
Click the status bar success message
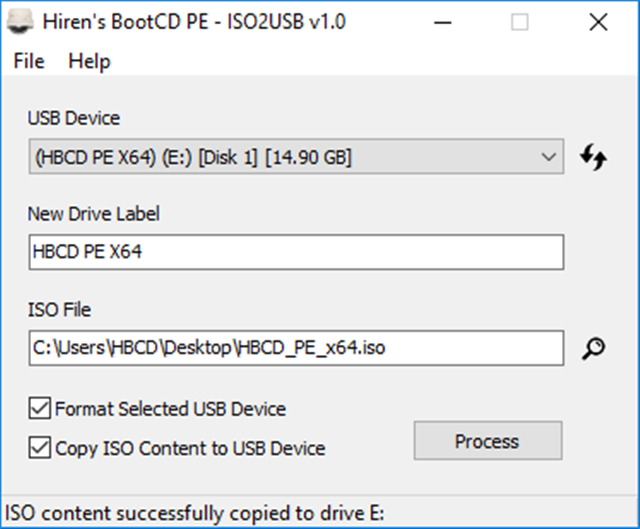(x=194, y=513)
